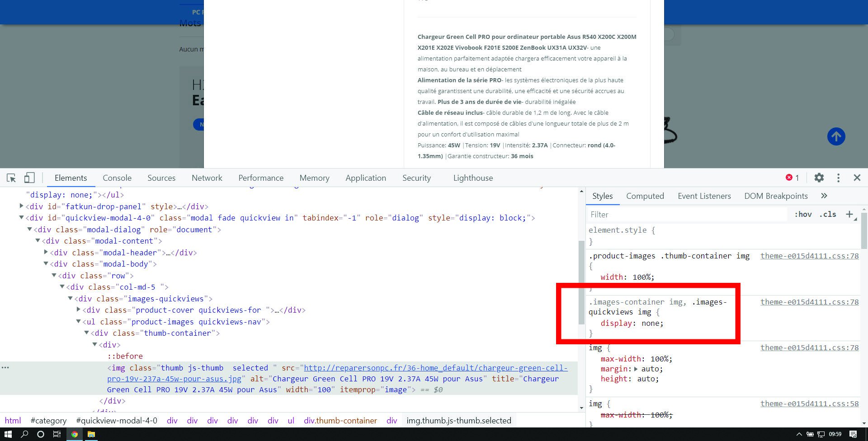Image resolution: width=868 pixels, height=441 pixels.
Task: Select #category in breadcrumb bar
Action: click(x=48, y=421)
